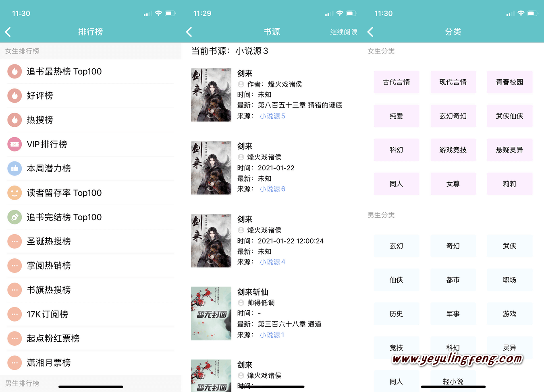
Task: Pick the 莉莉 category
Action: tap(510, 184)
